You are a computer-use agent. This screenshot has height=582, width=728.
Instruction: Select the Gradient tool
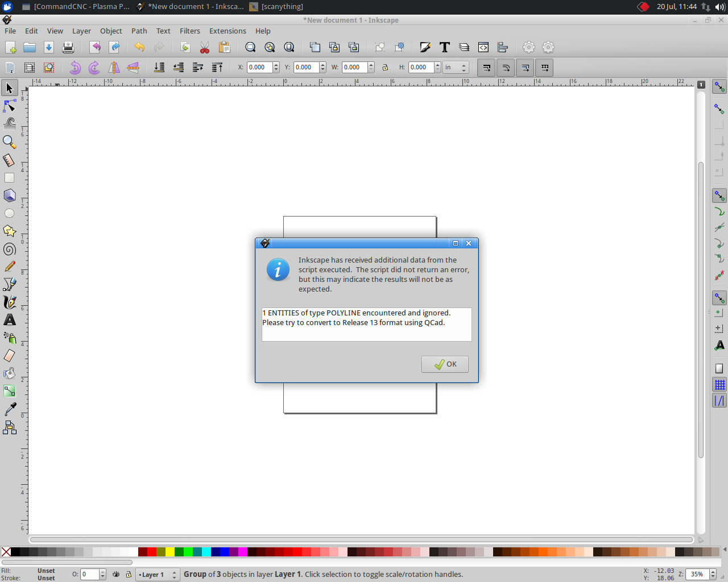click(10, 391)
